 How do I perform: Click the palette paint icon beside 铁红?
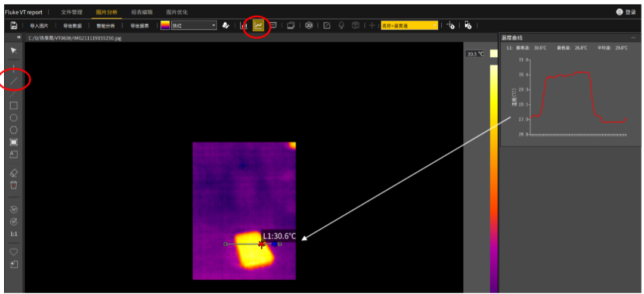click(x=225, y=26)
